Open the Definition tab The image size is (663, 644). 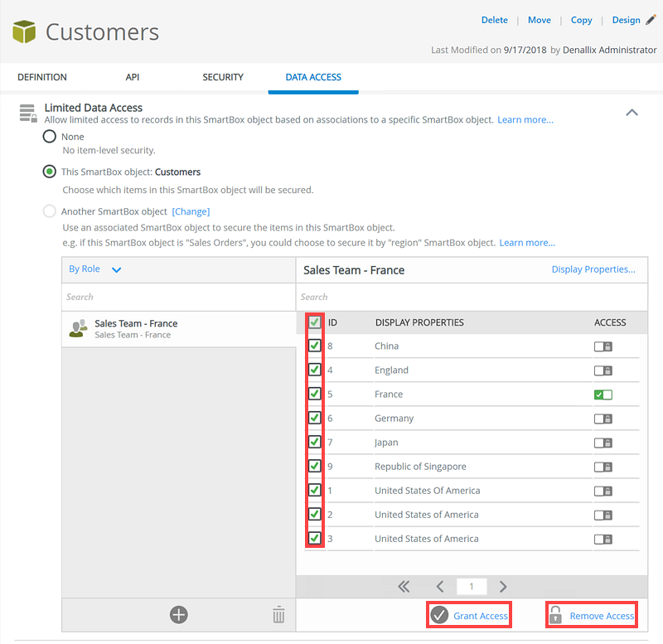pos(42,77)
